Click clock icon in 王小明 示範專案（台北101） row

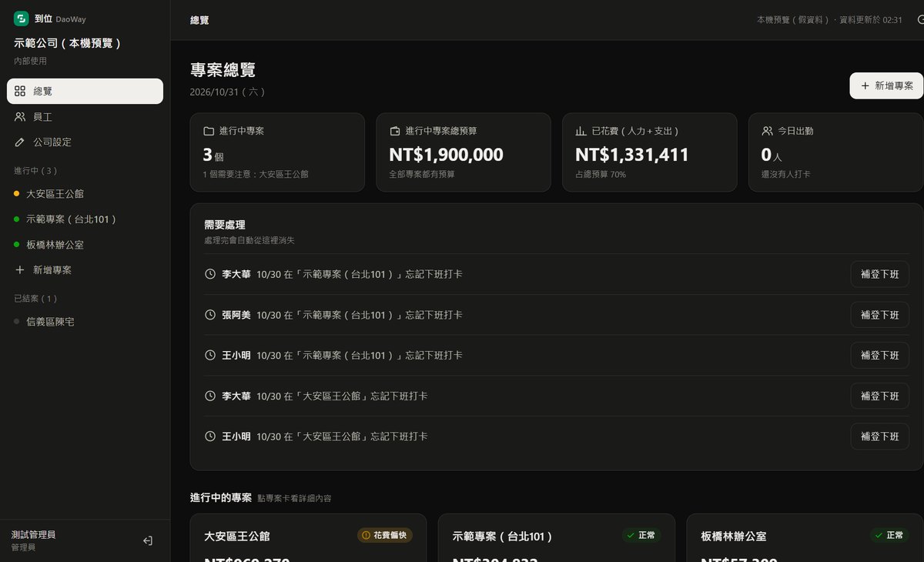210,355
